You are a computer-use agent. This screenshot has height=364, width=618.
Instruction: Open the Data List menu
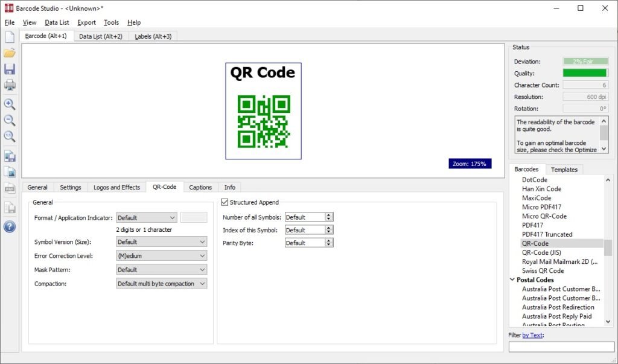(x=57, y=22)
